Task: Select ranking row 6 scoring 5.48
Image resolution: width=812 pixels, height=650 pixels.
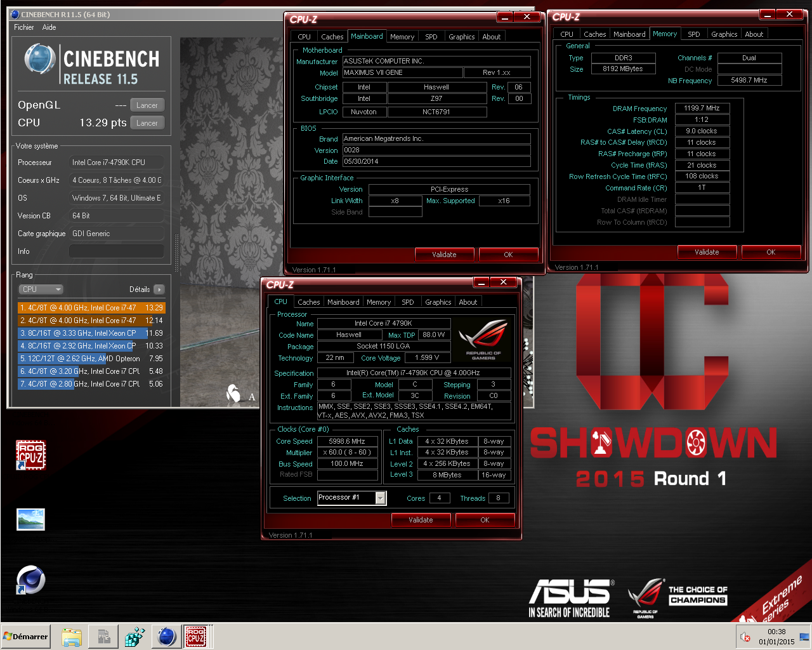Action: [92, 371]
